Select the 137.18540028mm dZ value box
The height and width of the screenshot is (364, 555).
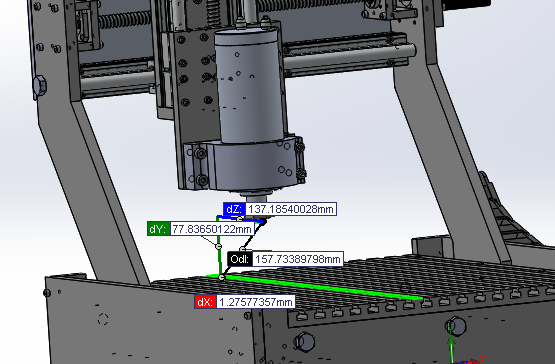[291, 209]
